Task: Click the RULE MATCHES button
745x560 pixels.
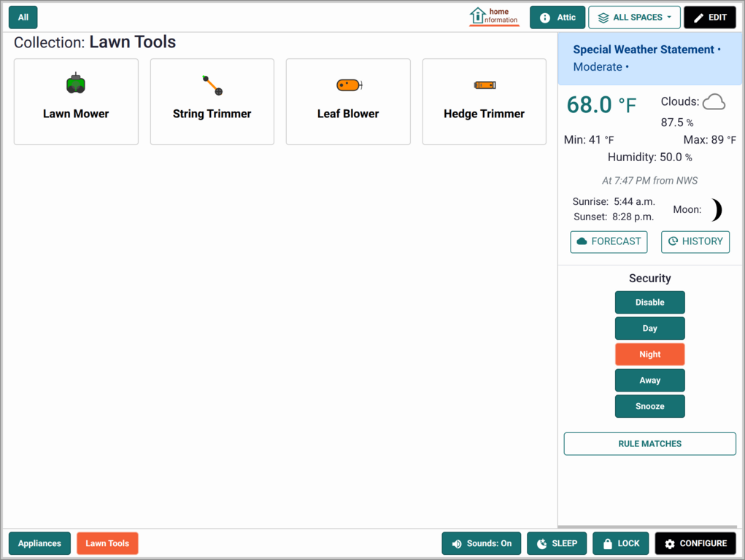Action: [649, 443]
